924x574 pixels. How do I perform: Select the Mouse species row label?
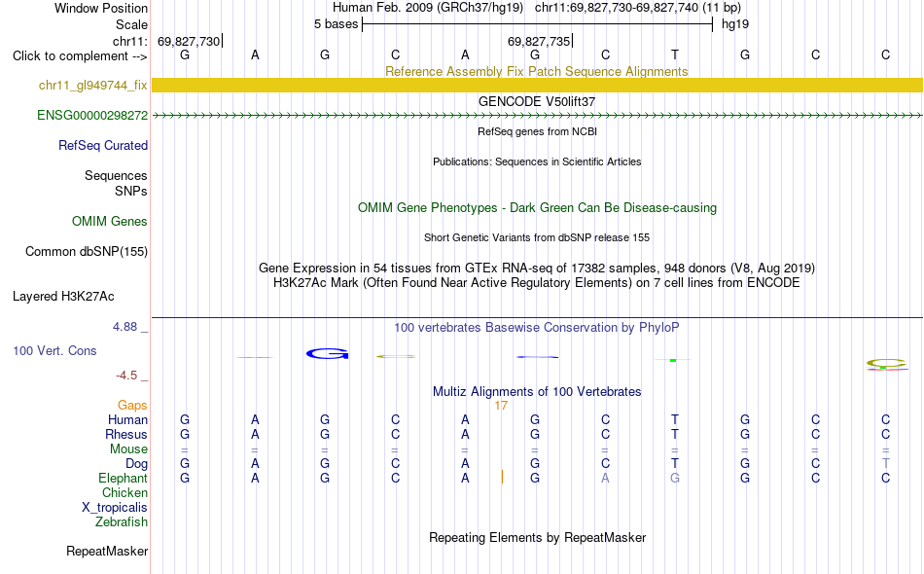[x=128, y=449]
